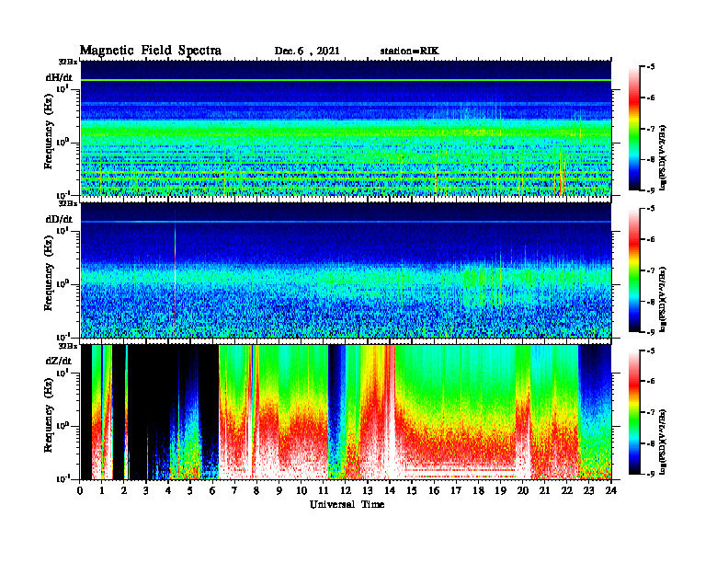Click the hour 12 tick label
The height and width of the screenshot is (563, 728).
346,490
